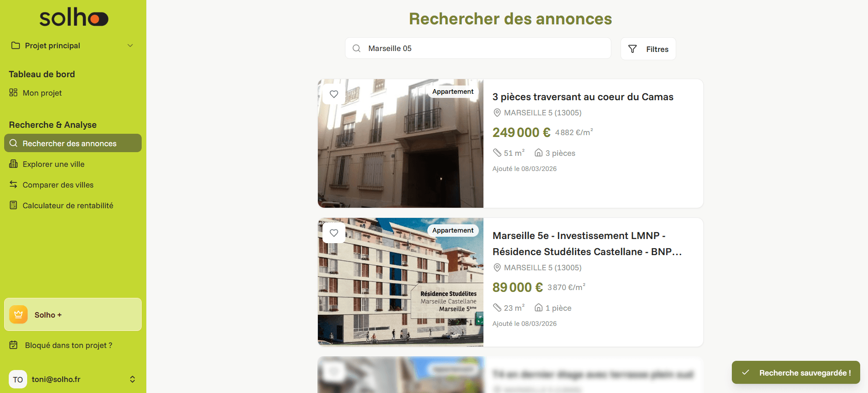Click the Solho + crown icon
This screenshot has height=393, width=868.
(18, 314)
